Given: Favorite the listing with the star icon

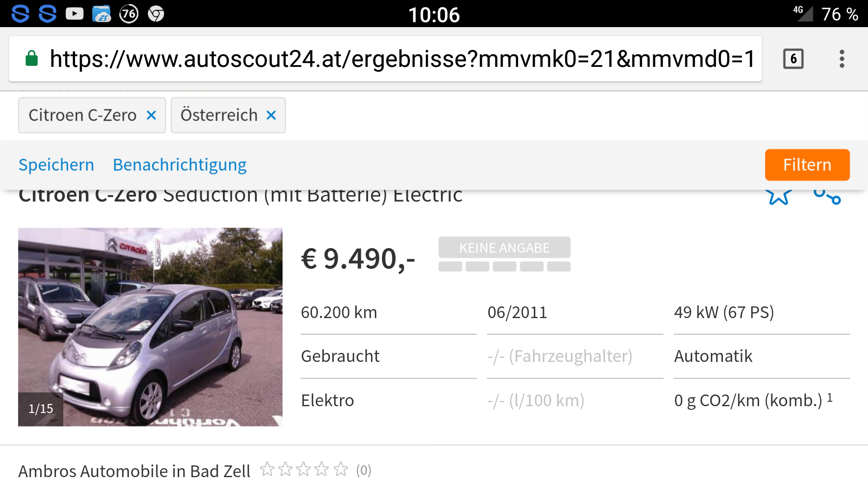Looking at the screenshot, I should pyautogui.click(x=778, y=196).
